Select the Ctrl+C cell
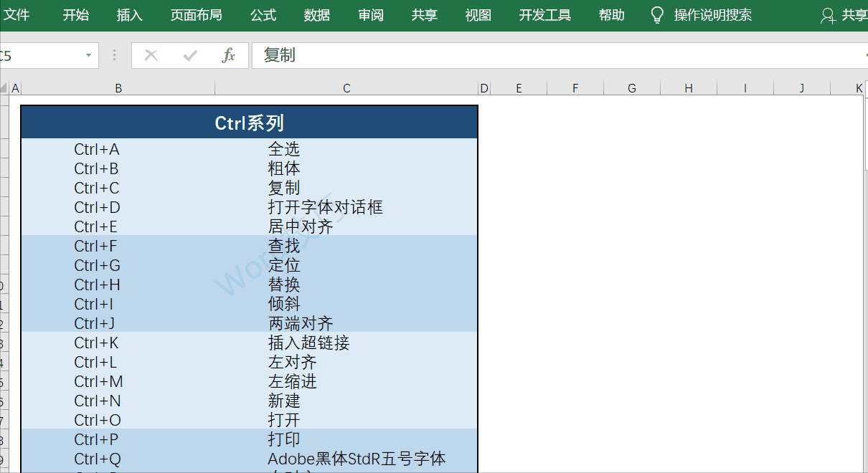Image resolution: width=868 pixels, height=473 pixels. point(118,188)
